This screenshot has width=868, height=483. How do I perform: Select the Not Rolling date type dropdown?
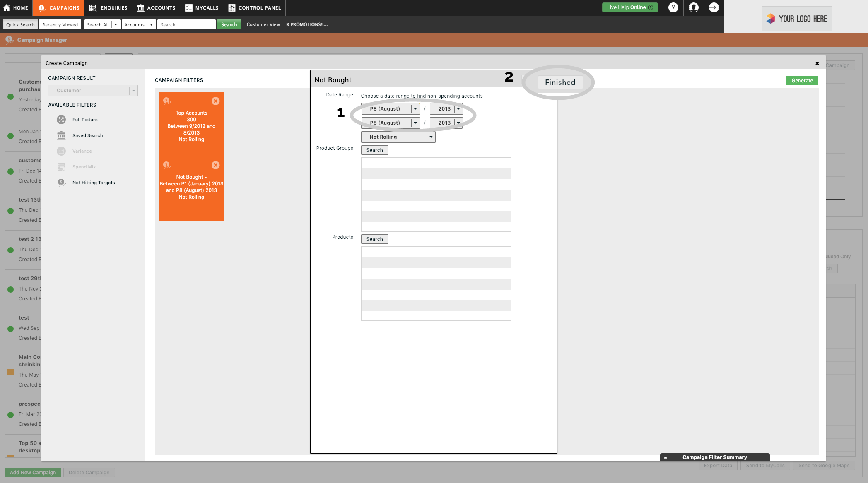[x=398, y=137]
